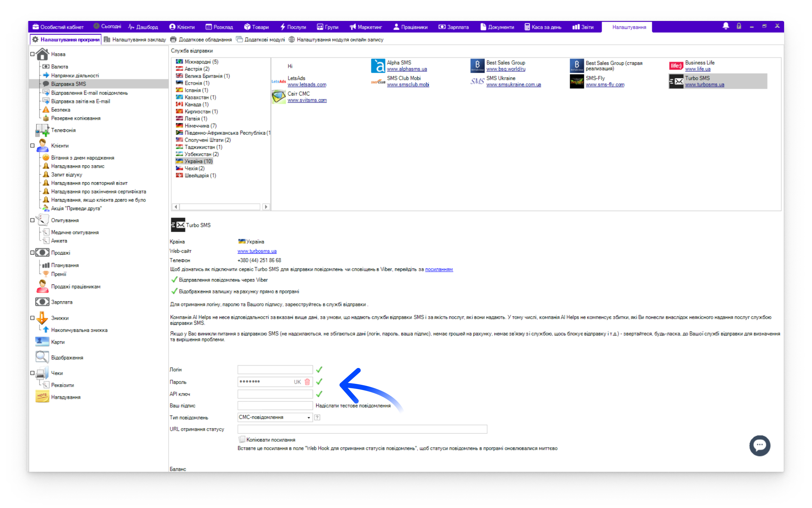This screenshot has width=812, height=508.
Task: Open the Тип повідомлень dropdown
Action: tap(275, 417)
